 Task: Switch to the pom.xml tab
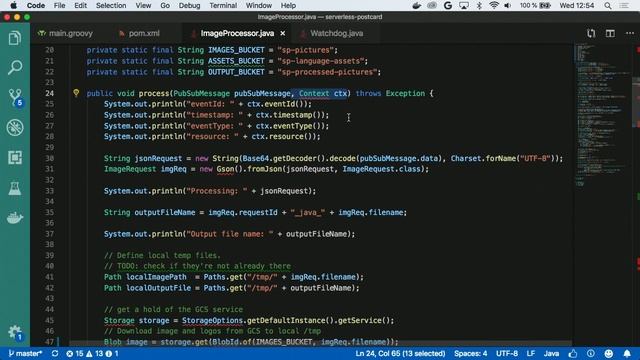139,33
